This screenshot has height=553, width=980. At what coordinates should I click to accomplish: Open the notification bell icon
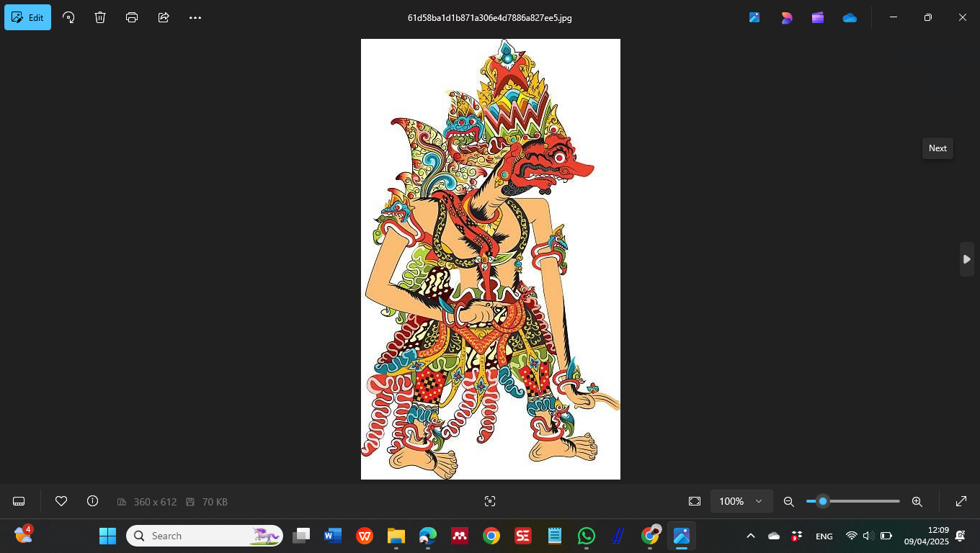click(961, 536)
